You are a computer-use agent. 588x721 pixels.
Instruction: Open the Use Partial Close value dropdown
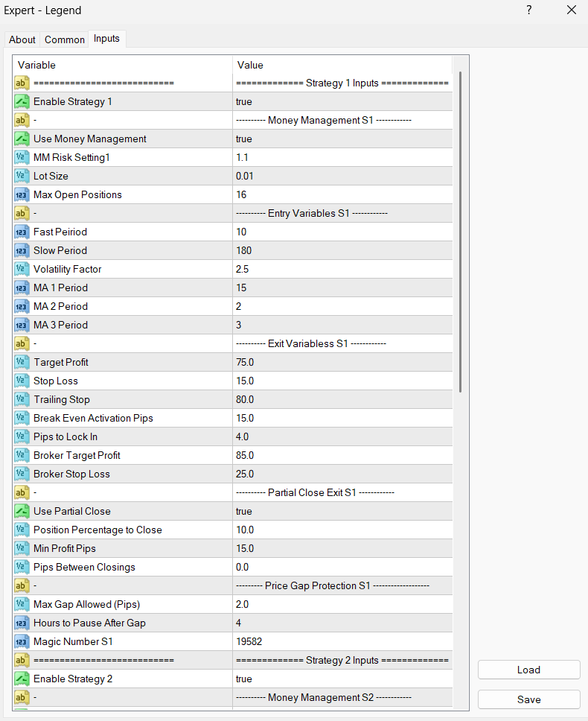(x=342, y=511)
